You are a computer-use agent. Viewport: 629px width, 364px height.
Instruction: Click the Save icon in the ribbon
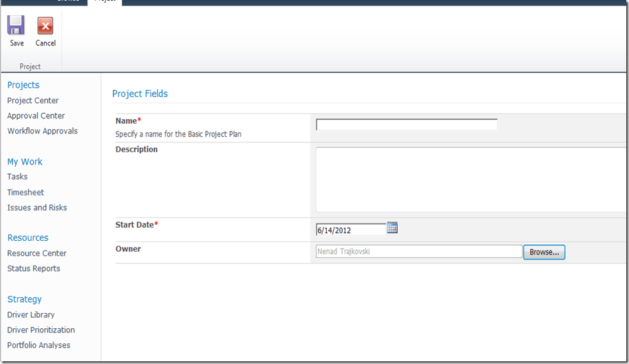17,27
